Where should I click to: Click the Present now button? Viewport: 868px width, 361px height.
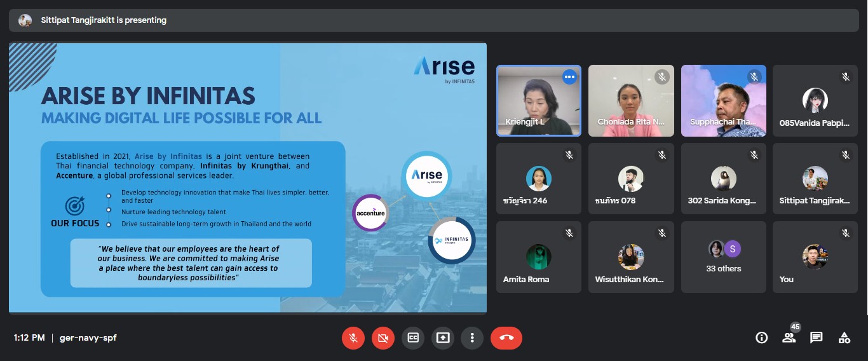point(443,338)
